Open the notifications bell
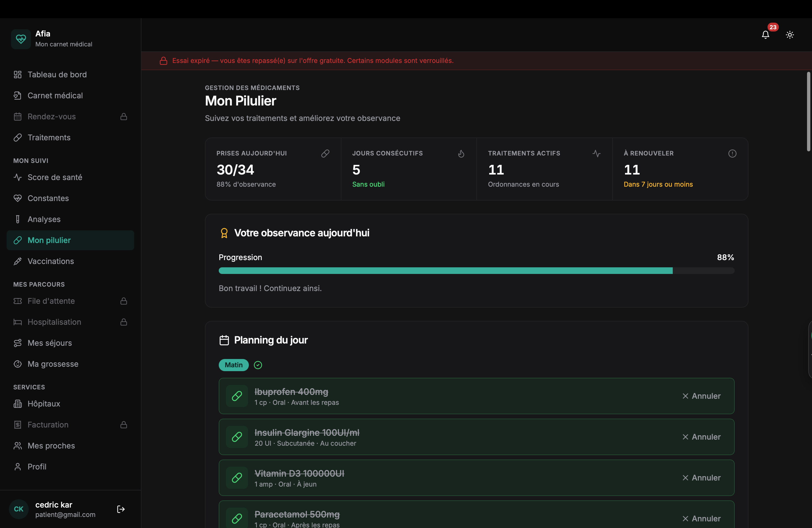The image size is (812, 528). 765,35
